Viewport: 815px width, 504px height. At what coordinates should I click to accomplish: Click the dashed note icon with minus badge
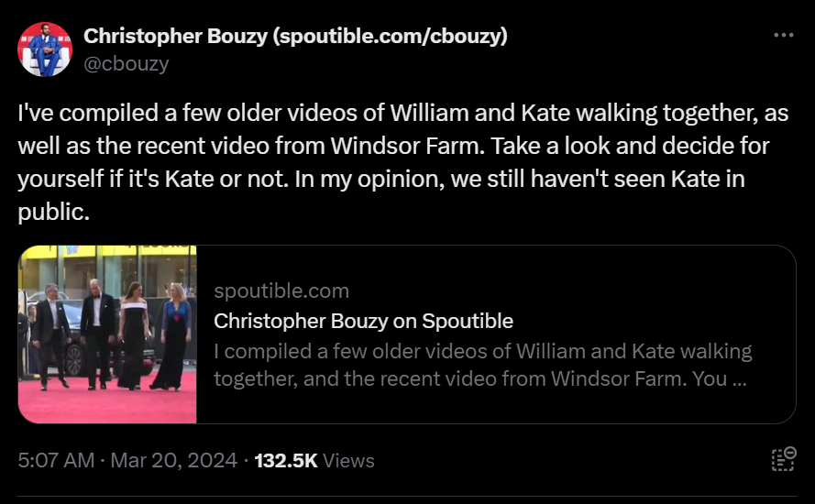click(783, 459)
